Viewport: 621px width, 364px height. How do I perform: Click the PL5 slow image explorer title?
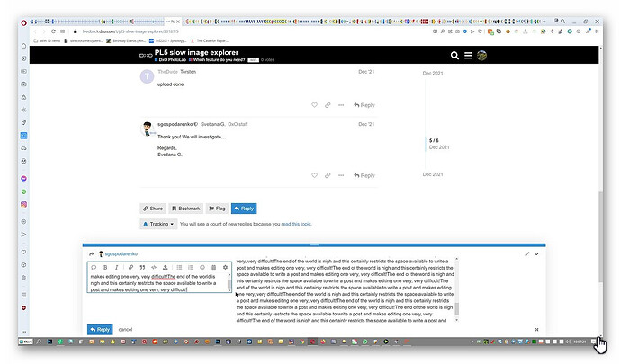pos(196,52)
